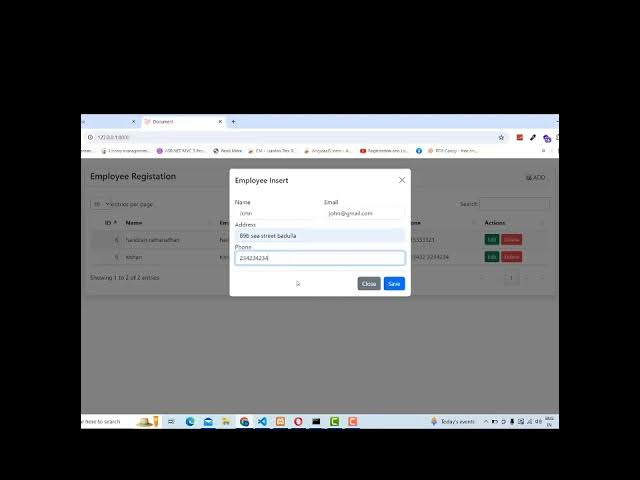640x480 pixels.
Task: Click the Name input field
Action: click(274, 213)
